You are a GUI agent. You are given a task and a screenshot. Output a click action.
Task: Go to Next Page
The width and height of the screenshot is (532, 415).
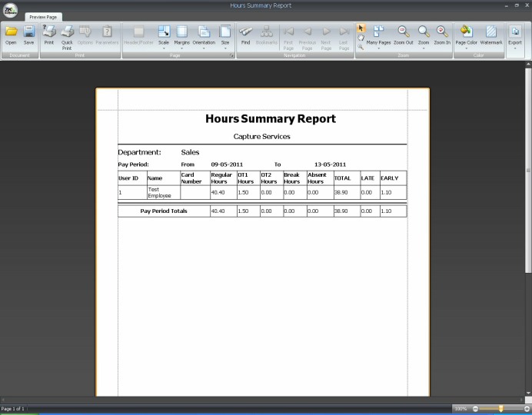point(326,38)
